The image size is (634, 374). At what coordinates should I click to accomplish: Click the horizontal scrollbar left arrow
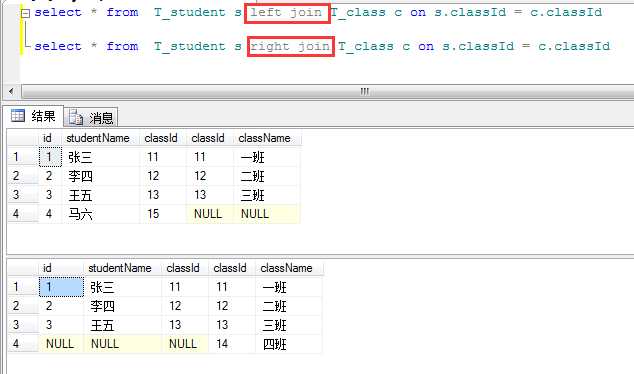click(11, 91)
